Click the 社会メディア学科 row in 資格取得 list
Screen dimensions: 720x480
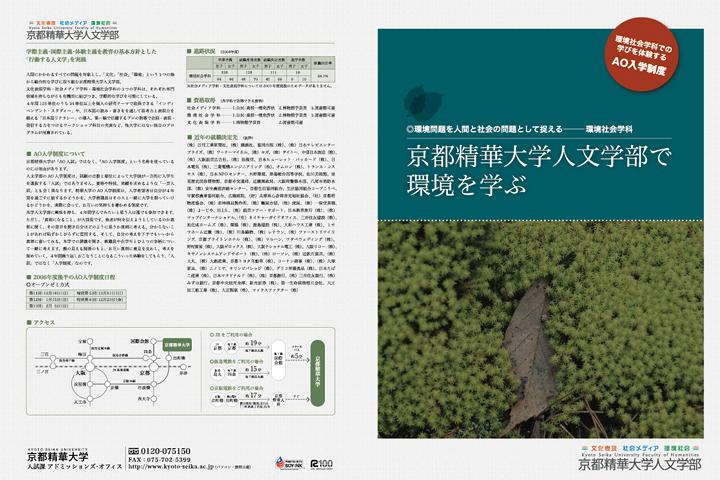(260, 108)
